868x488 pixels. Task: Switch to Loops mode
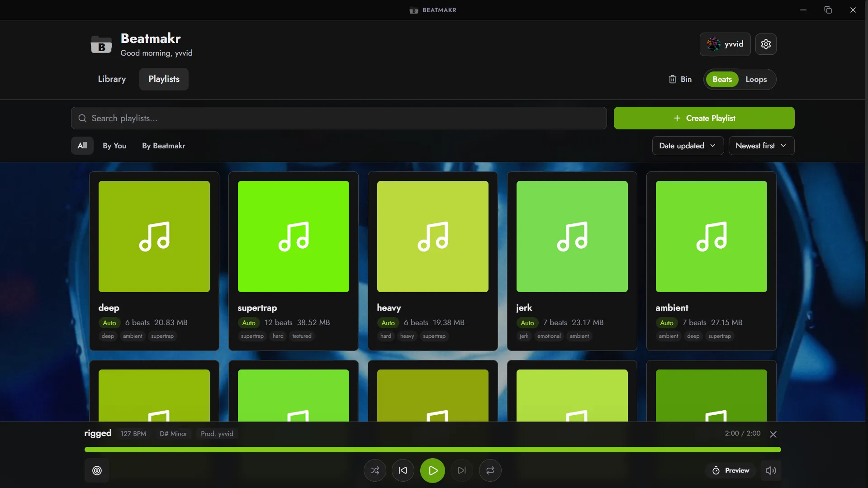tap(756, 79)
